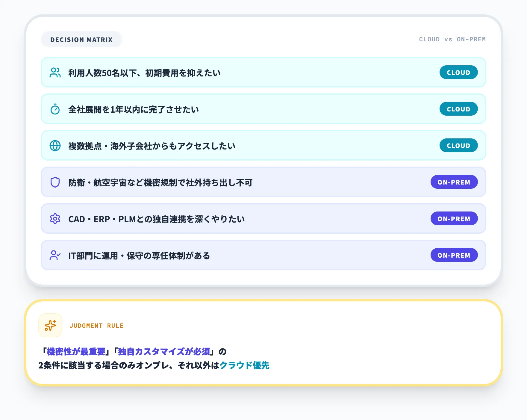Viewport: 527px width, 420px height.
Task: Click the shield icon for confidentiality regulation row
Action: coord(55,182)
